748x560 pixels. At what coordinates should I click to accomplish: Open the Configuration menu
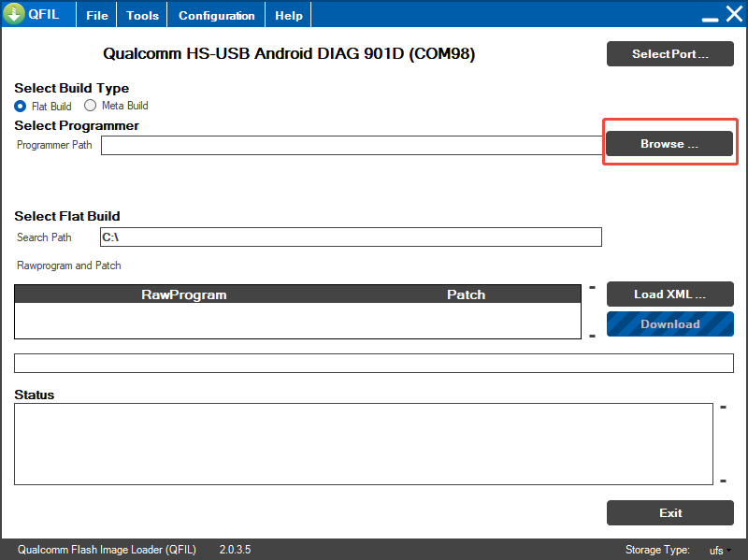(217, 15)
